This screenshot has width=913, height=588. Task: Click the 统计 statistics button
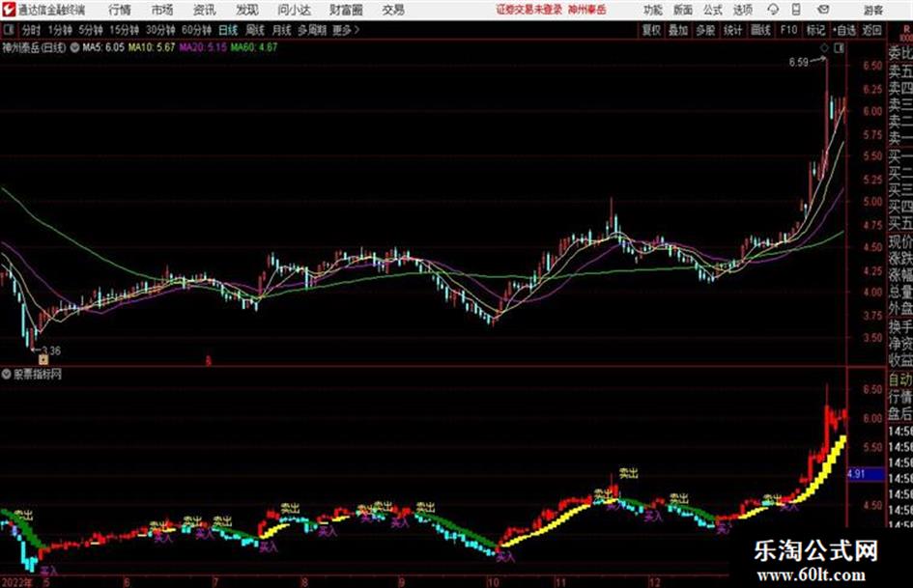(733, 30)
